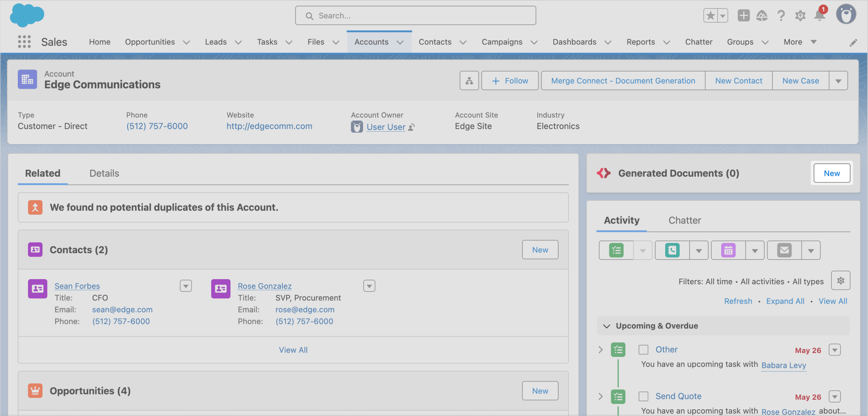The width and height of the screenshot is (868, 416).
Task: Open the New Event calendar icon
Action: (729, 250)
